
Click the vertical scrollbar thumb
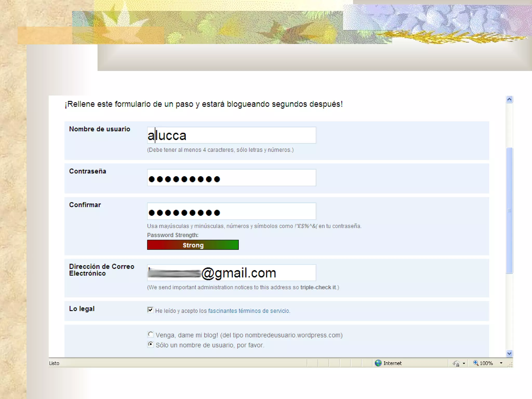[509, 210]
